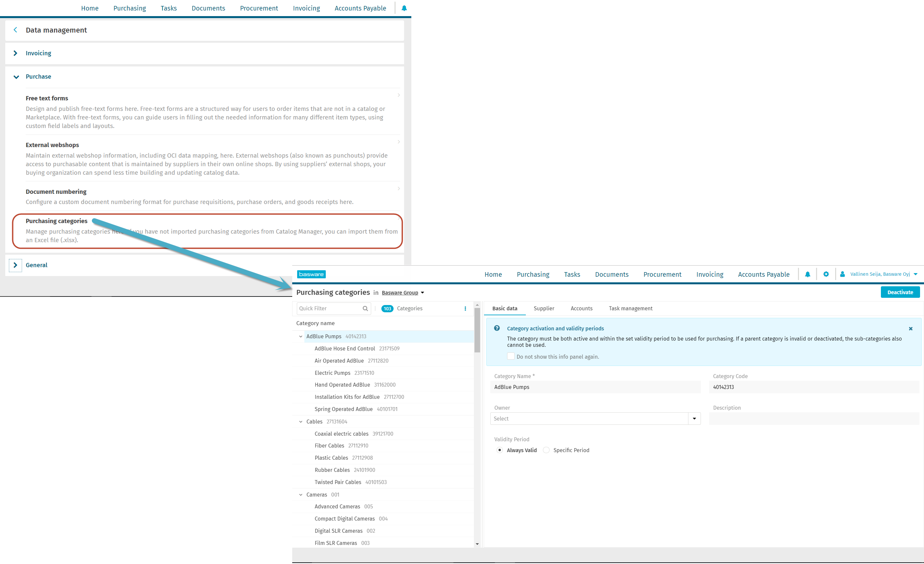This screenshot has width=924, height=564.
Task: Open notifications bell in Data management window
Action: click(404, 8)
